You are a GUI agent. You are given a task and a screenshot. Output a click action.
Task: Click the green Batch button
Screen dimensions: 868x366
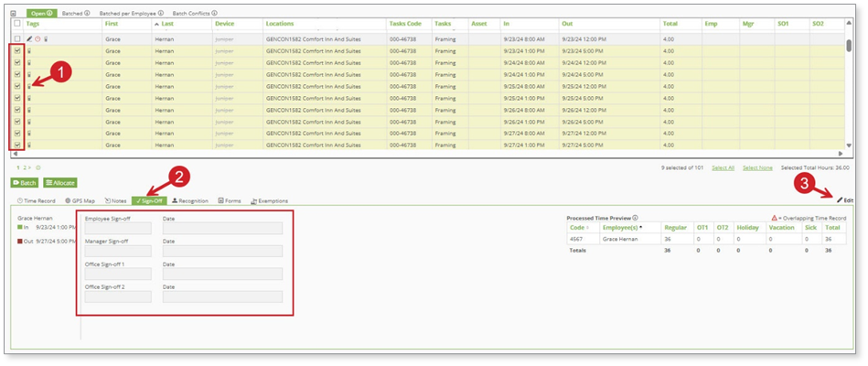pyautogui.click(x=25, y=183)
